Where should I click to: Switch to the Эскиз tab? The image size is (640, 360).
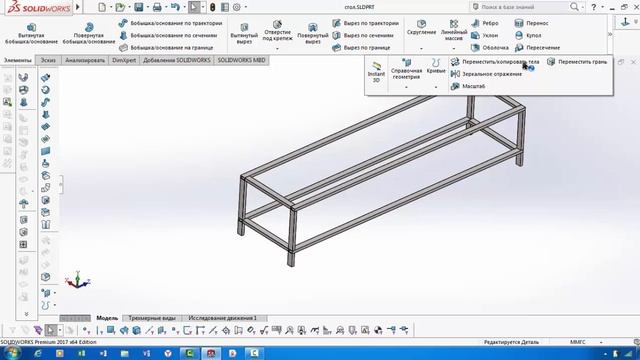pyautogui.click(x=48, y=60)
